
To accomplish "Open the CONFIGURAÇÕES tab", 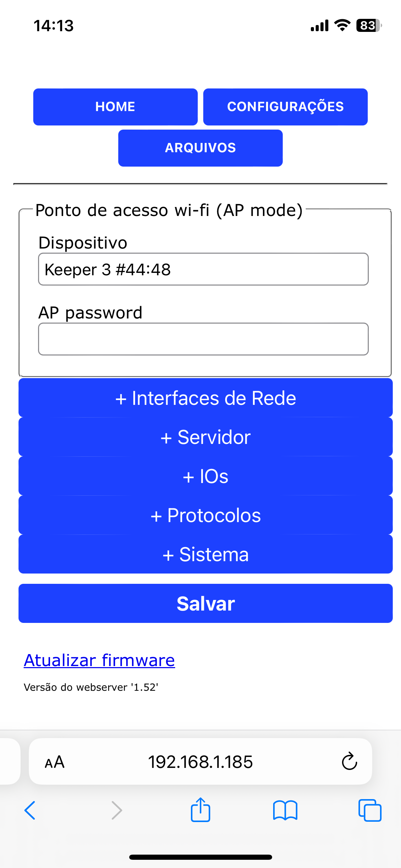I will tap(285, 107).
